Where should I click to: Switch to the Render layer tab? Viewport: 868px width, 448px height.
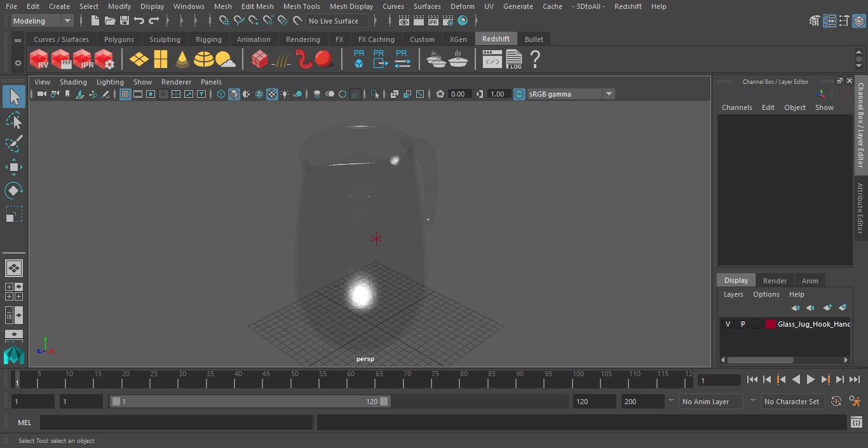[x=775, y=280]
